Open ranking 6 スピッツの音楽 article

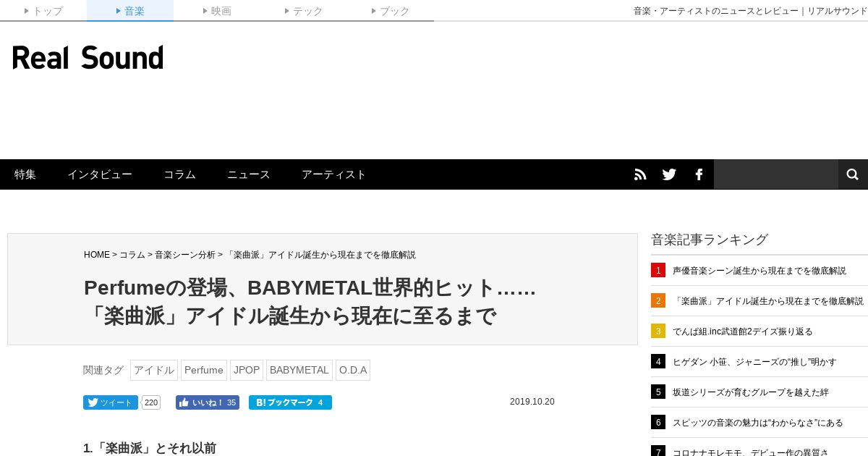tap(759, 423)
